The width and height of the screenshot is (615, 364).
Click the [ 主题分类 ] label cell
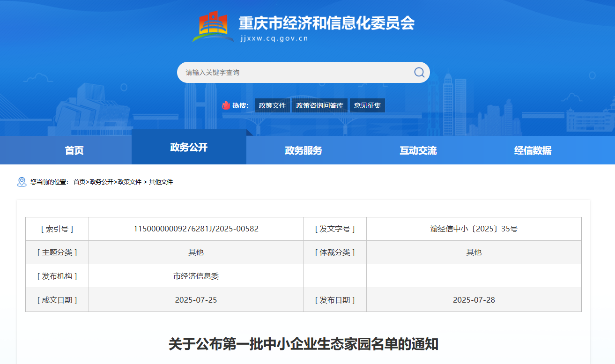click(57, 253)
